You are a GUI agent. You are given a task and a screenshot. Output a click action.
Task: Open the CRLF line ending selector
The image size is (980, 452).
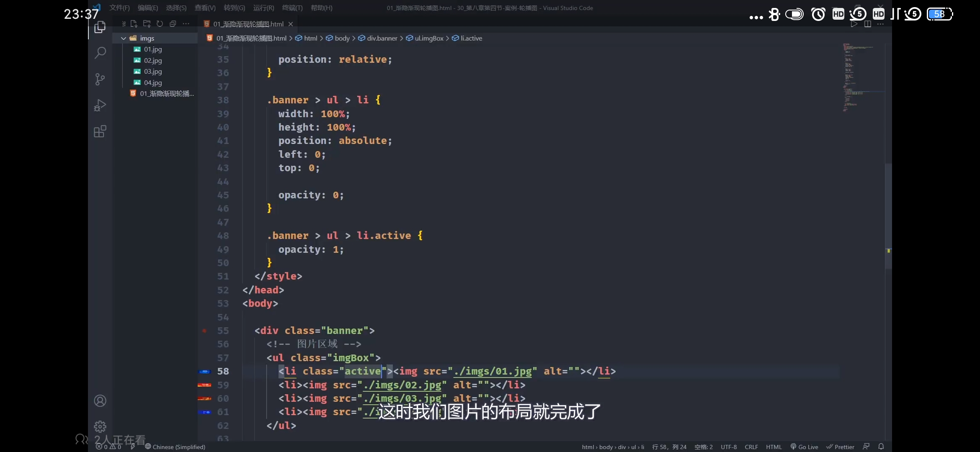tap(751, 447)
